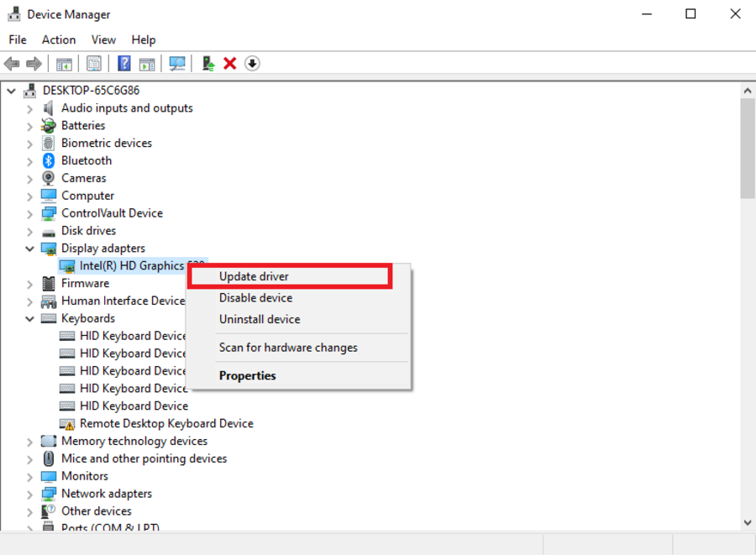
Task: Click the Forward arrow toolbar icon
Action: (x=34, y=64)
